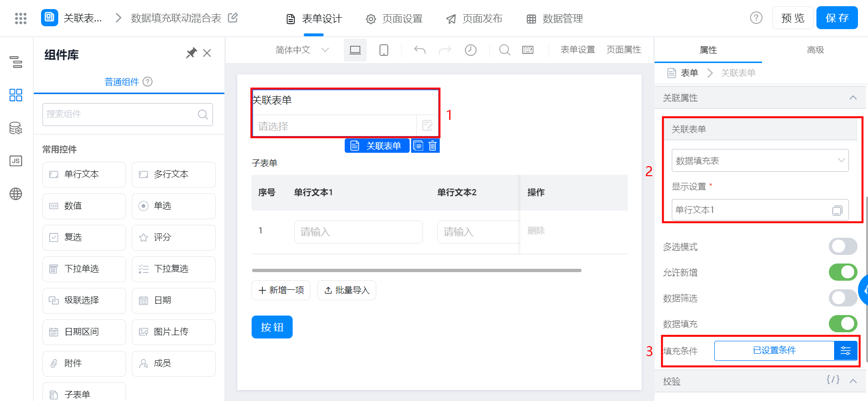Click the toolbar search icon

[505, 50]
